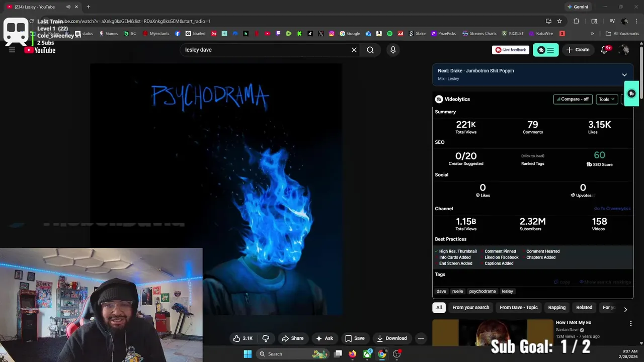Image resolution: width=644 pixels, height=362 pixels.
Task: Open the X (Twitter) bookmark icon
Action: pyautogui.click(x=321, y=34)
